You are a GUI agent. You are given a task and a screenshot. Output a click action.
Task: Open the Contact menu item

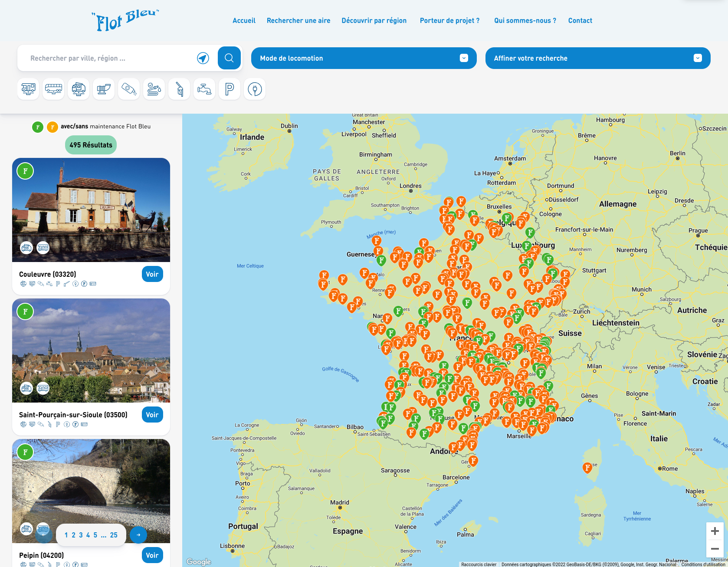pyautogui.click(x=580, y=20)
